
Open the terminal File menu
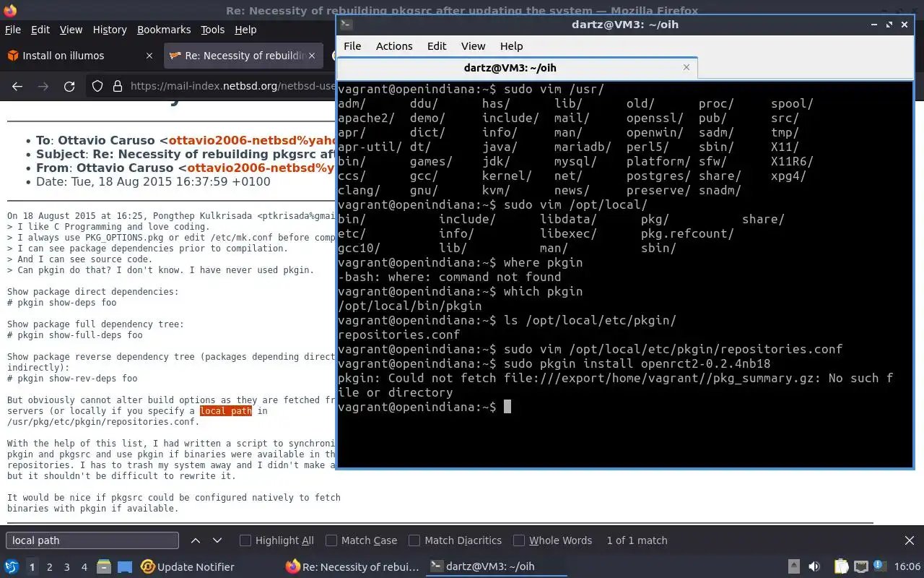coord(352,46)
